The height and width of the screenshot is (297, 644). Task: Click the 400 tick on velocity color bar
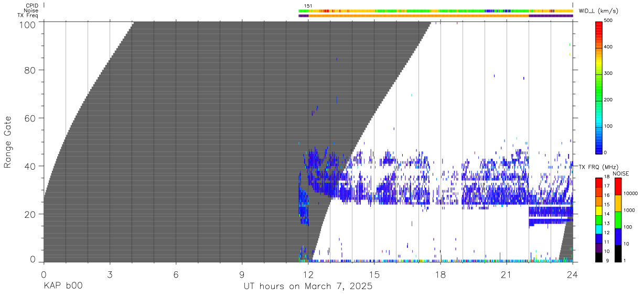pyautogui.click(x=608, y=47)
